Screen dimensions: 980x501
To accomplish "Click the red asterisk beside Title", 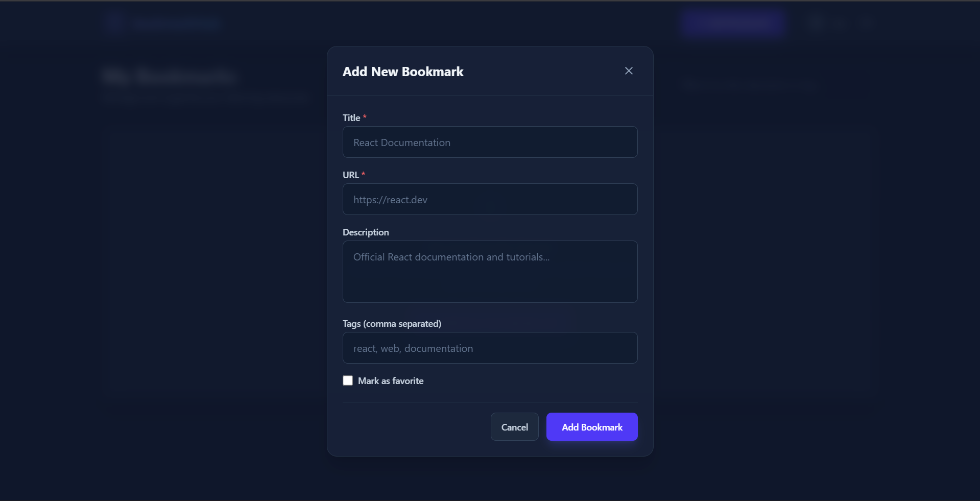I will (x=365, y=117).
